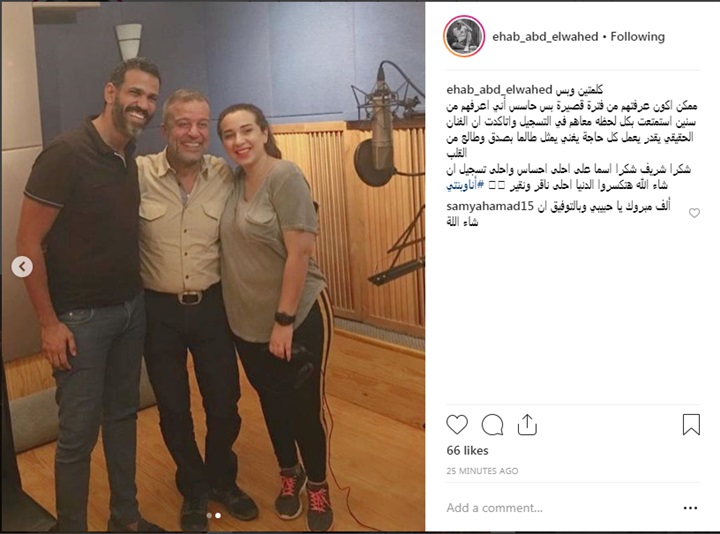Open comments via the speech bubble icon

point(492,425)
